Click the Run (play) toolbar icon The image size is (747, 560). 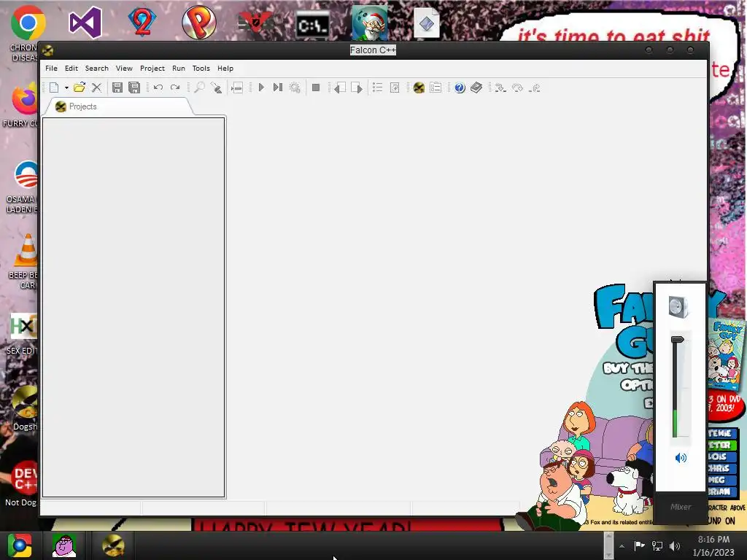coord(261,87)
